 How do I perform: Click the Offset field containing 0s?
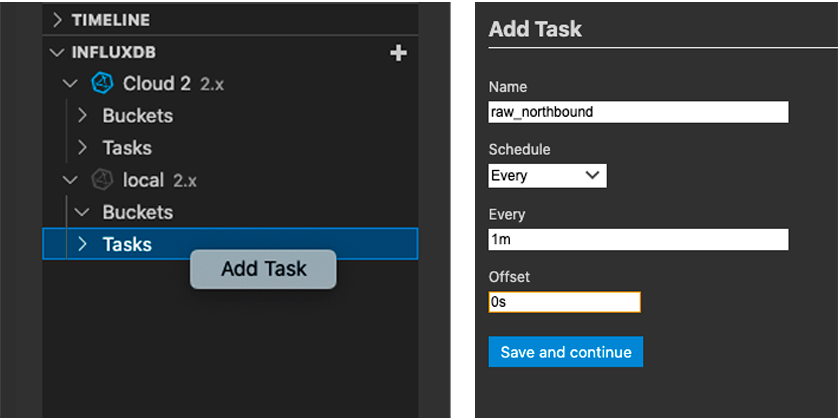pos(564,302)
